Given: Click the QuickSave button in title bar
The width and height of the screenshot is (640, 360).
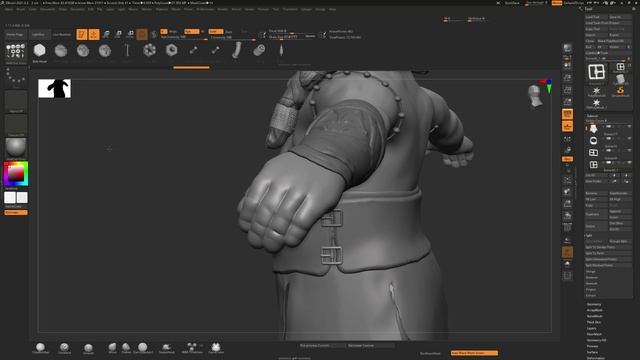Looking at the screenshot, I should [512, 3].
